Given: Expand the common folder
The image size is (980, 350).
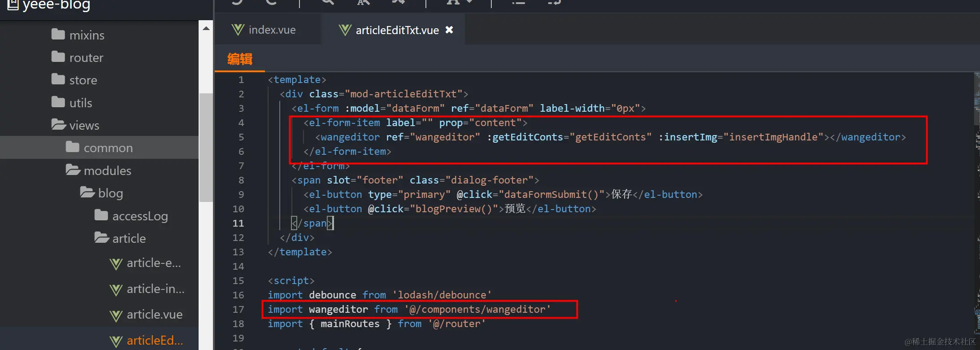Looking at the screenshot, I should click(x=99, y=148).
